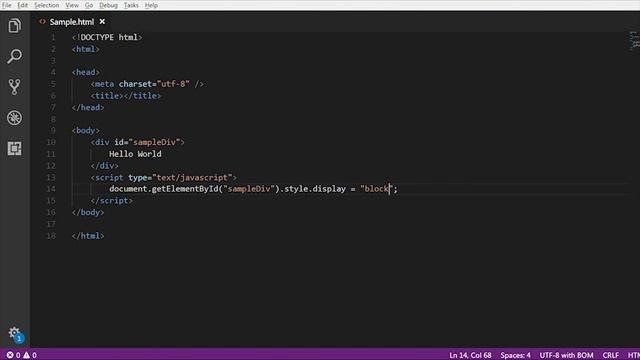Viewport: 640px width, 360px height.
Task: Open the File menu
Action: (7, 5)
